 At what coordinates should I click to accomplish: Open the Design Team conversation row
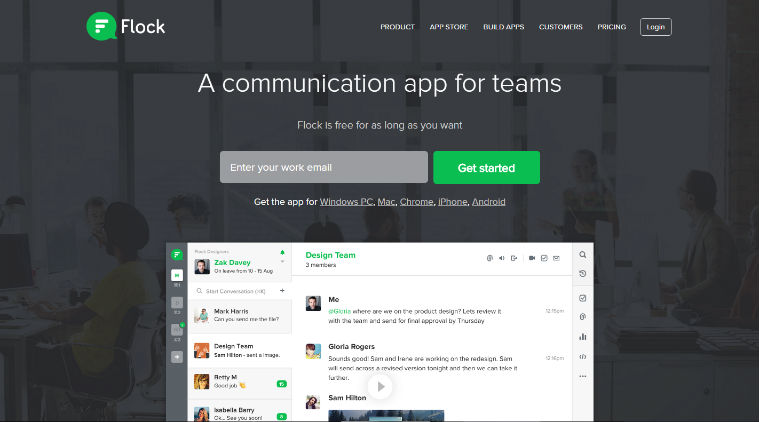(x=240, y=350)
